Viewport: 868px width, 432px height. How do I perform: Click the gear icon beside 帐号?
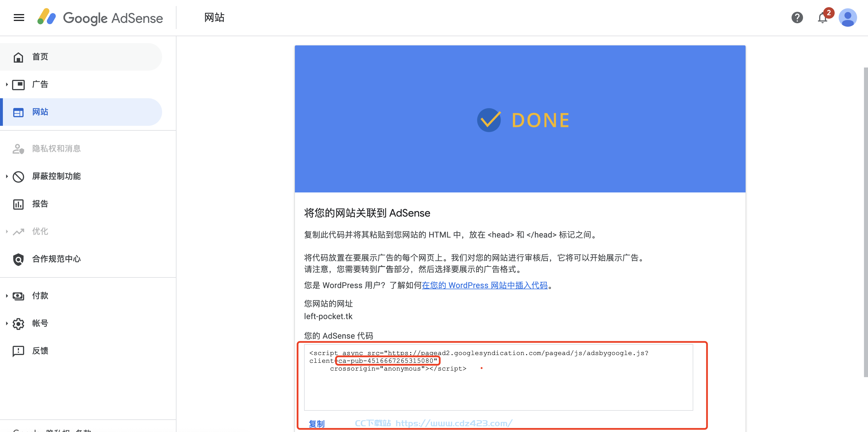18,324
